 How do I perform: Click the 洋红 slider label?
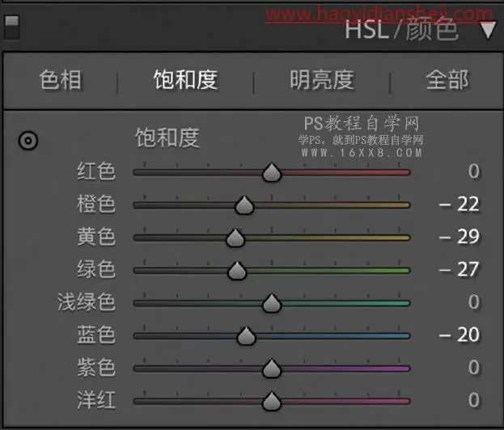pos(96,400)
